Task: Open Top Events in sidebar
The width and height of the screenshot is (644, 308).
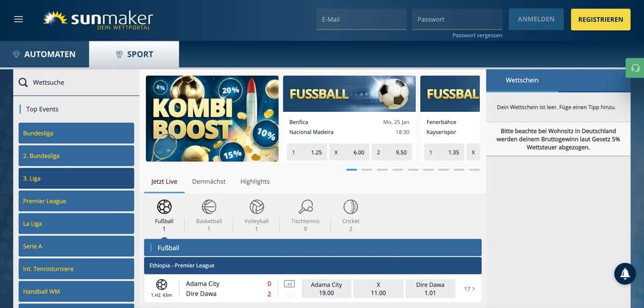Action: [x=42, y=109]
